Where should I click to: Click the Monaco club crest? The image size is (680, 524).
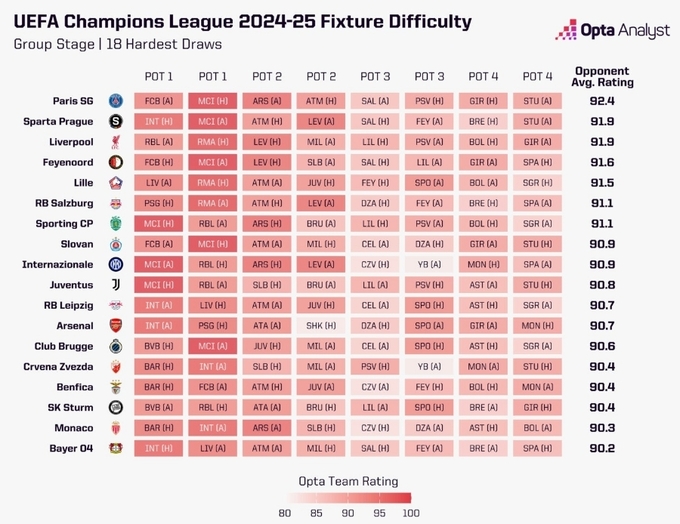116,428
